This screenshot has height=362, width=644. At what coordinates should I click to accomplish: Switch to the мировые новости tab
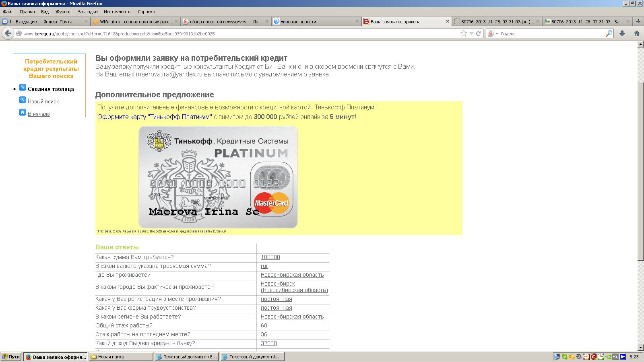pos(316,22)
